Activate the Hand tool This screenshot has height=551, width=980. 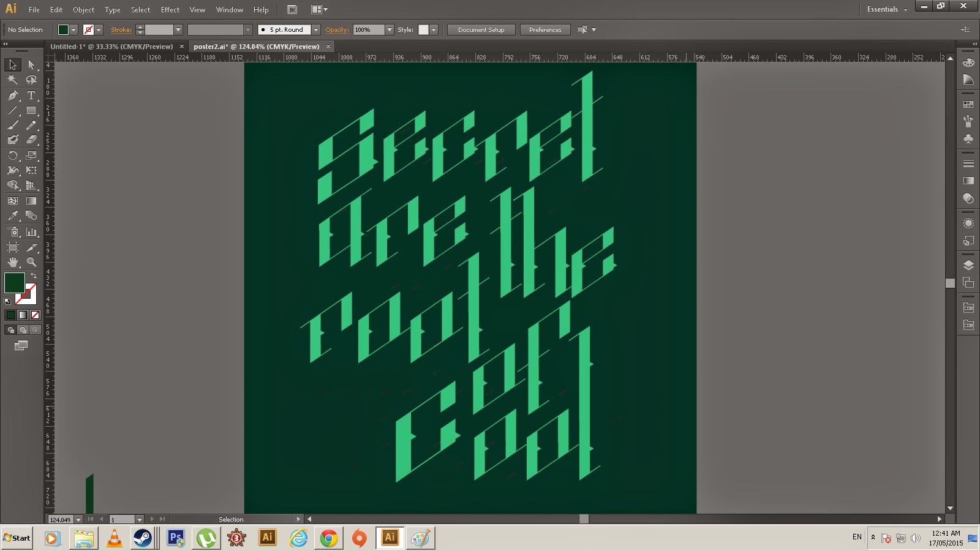(x=12, y=262)
